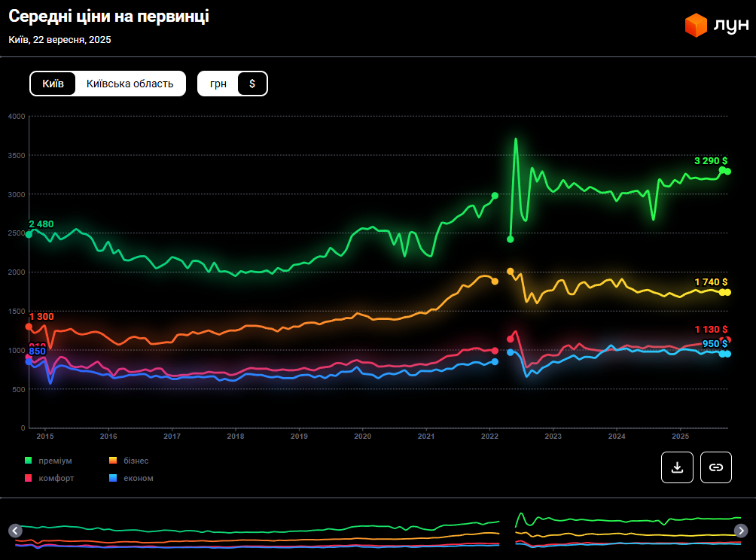Copy chart link with chain icon
Screen dimensions: 756x560
pos(716,467)
